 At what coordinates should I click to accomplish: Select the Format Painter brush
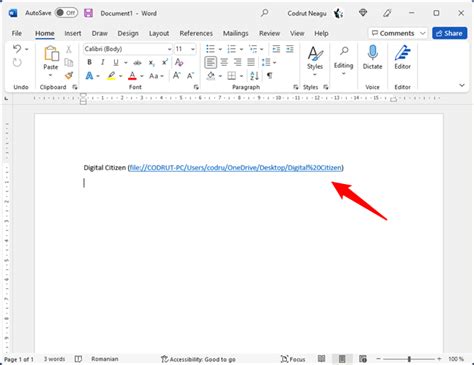point(69,76)
